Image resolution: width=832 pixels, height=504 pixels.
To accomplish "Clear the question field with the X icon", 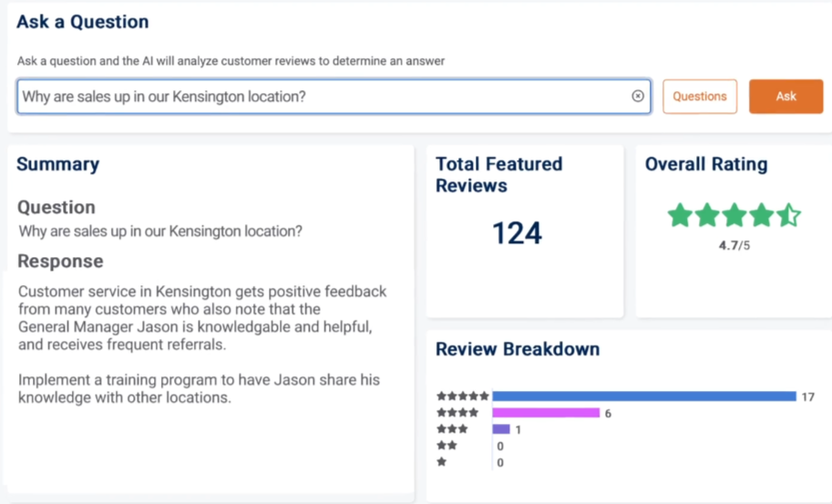I will click(638, 96).
